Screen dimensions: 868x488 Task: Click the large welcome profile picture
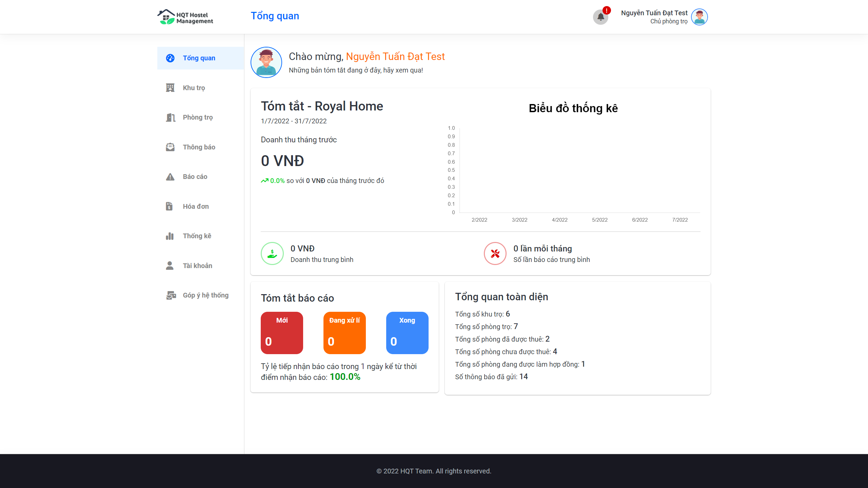pyautogui.click(x=266, y=62)
